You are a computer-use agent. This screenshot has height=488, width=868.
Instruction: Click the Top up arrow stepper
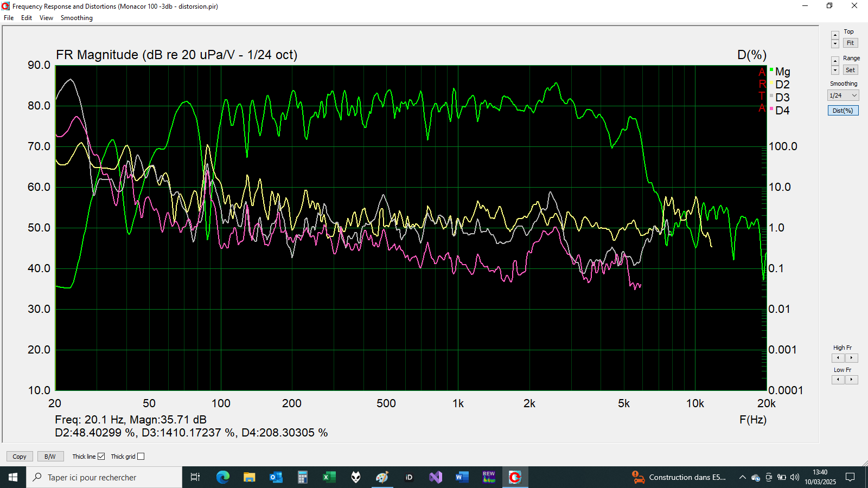(835, 35)
